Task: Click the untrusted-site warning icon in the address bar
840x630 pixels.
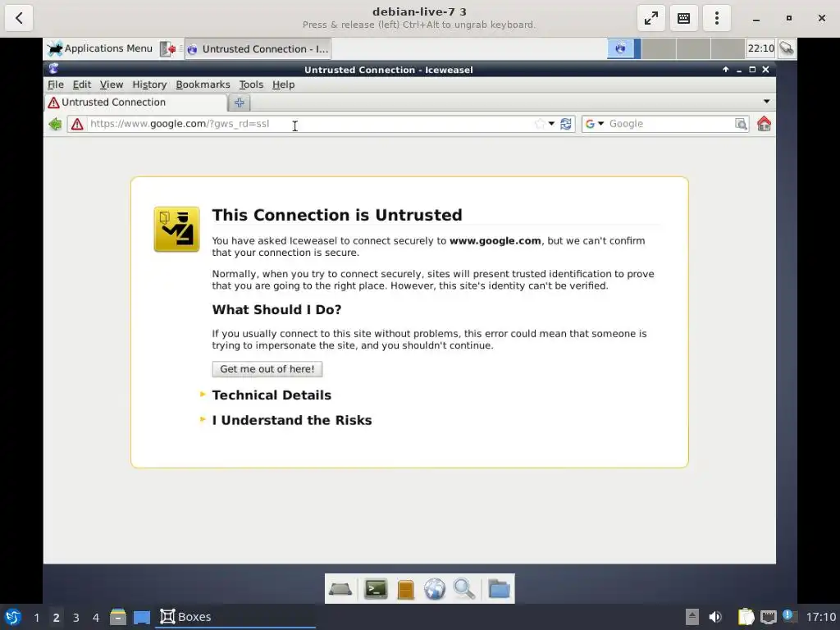Action: coord(77,125)
